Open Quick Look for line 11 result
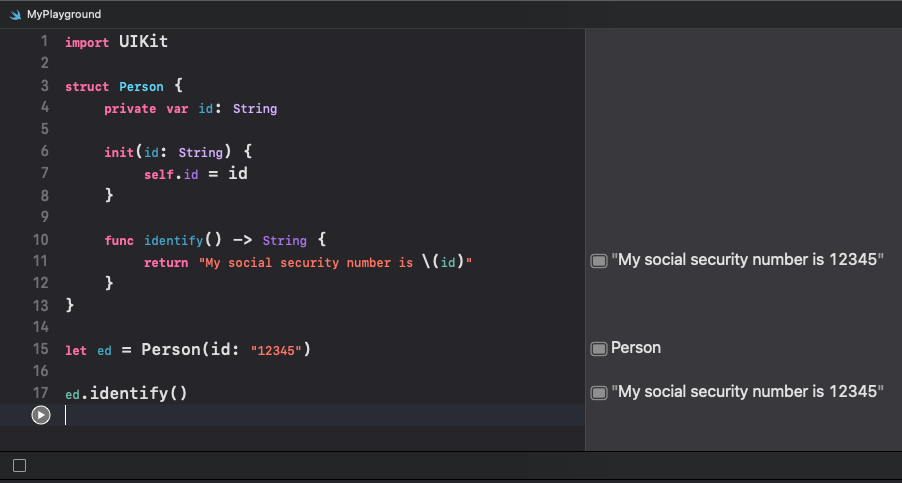 pos(599,261)
